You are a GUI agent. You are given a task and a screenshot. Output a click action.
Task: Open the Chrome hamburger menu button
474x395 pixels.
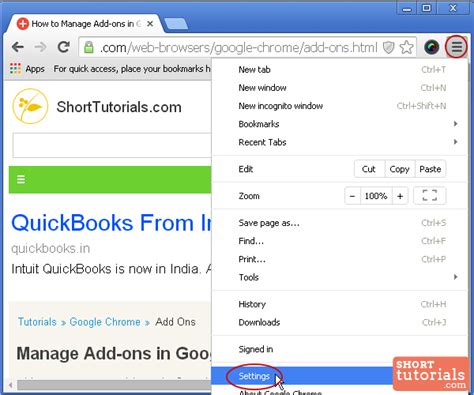pos(456,47)
